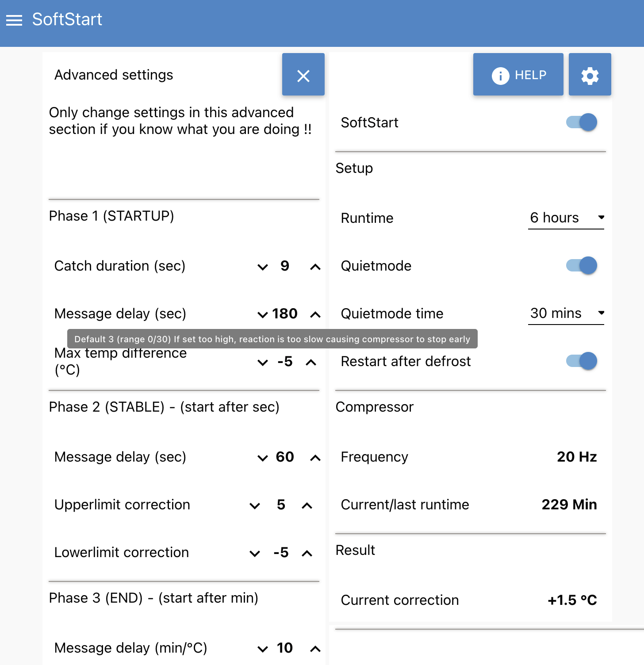This screenshot has width=644, height=665.
Task: Click the SoftStart title in header
Action: 67,19
